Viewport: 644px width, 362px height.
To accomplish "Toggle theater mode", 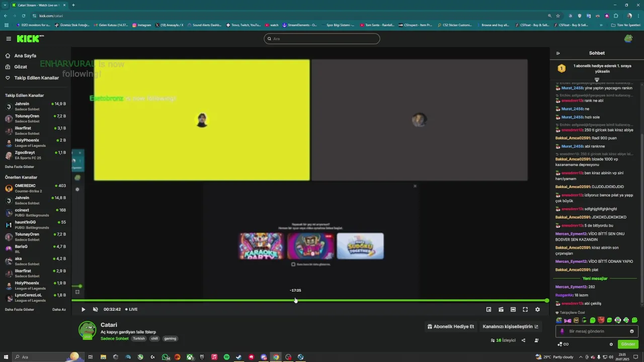I will [x=513, y=309].
